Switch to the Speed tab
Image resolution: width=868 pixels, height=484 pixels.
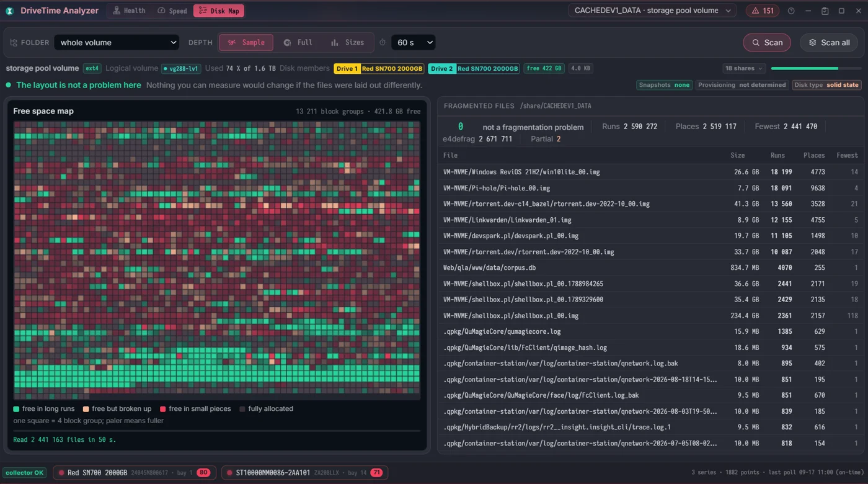click(172, 11)
